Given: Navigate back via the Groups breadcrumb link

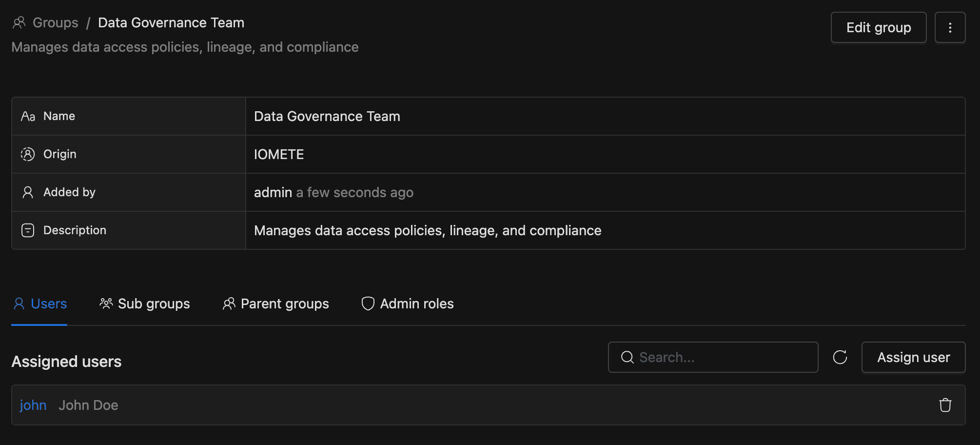Looking at the screenshot, I should [55, 22].
